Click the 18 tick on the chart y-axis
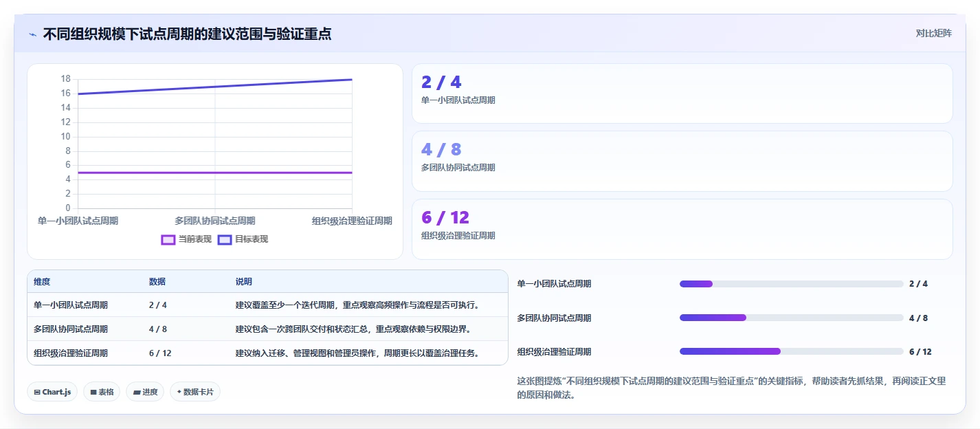 [x=66, y=79]
